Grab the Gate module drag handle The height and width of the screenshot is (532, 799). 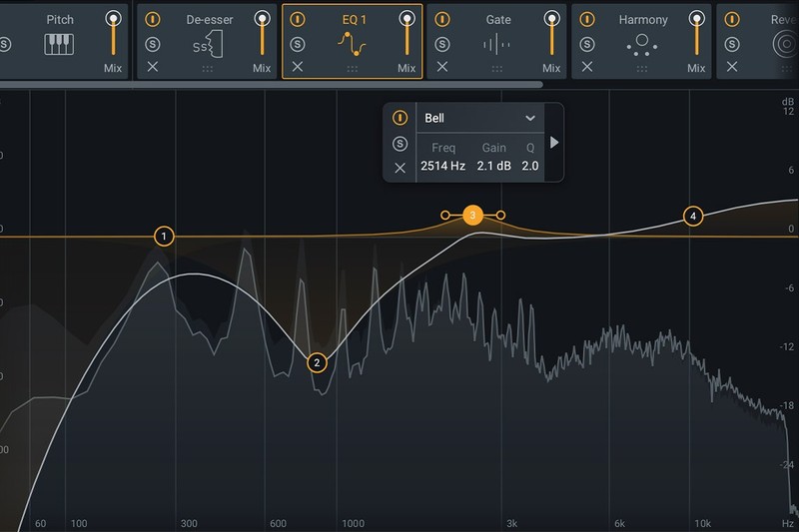pyautogui.click(x=496, y=69)
